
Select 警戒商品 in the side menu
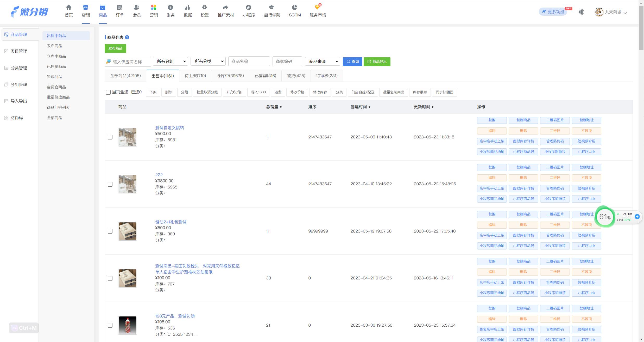[54, 77]
